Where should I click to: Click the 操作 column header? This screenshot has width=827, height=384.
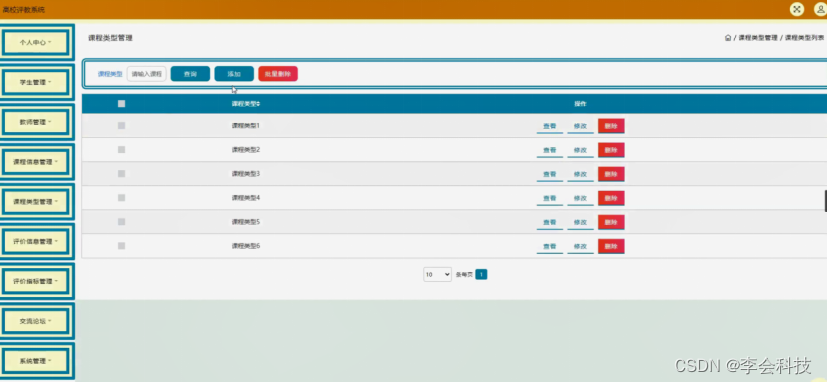tap(580, 104)
